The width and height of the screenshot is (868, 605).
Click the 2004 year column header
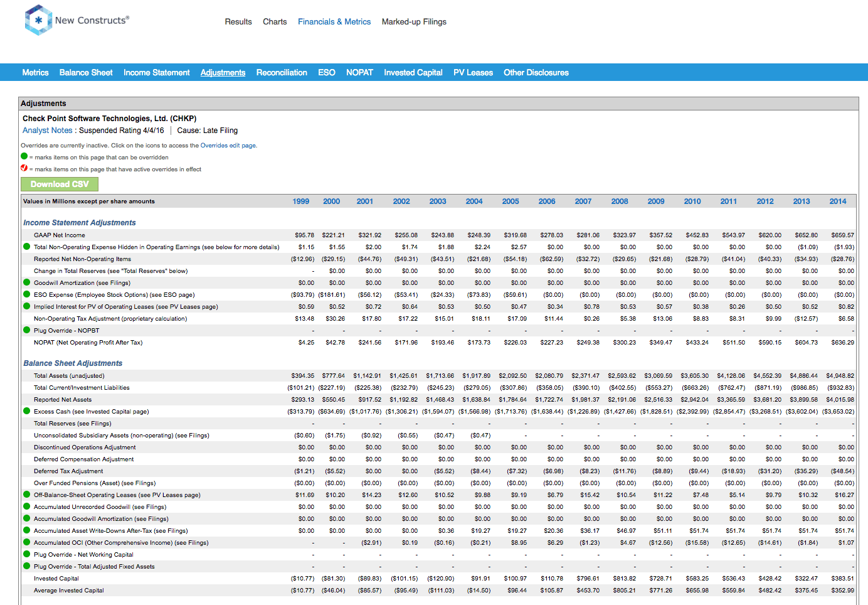(474, 201)
